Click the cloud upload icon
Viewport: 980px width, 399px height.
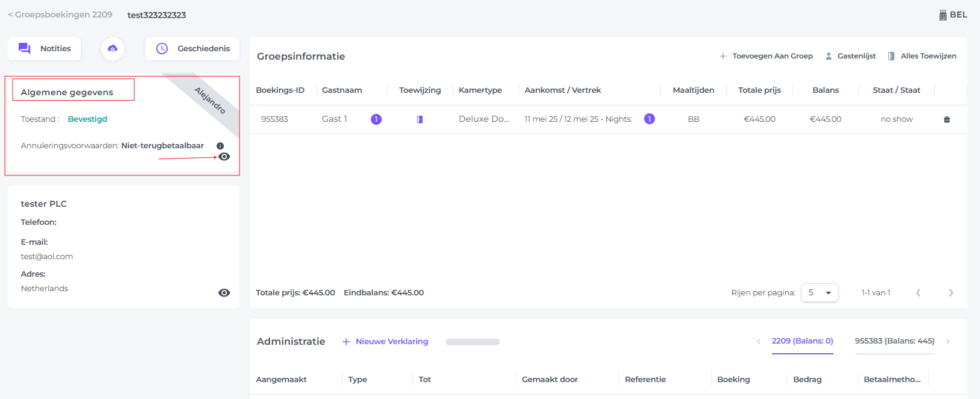point(113,48)
